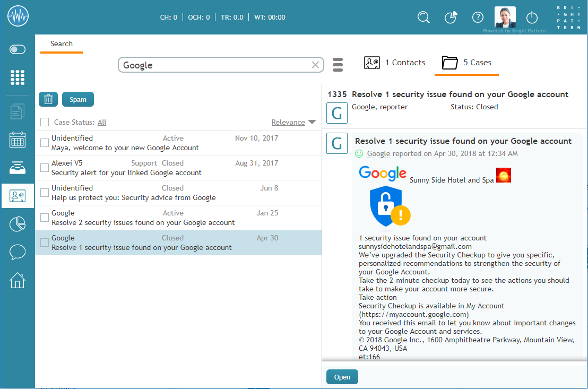Tick checkbox for Alexei V5 case
This screenshot has height=389, width=588.
tap(45, 168)
